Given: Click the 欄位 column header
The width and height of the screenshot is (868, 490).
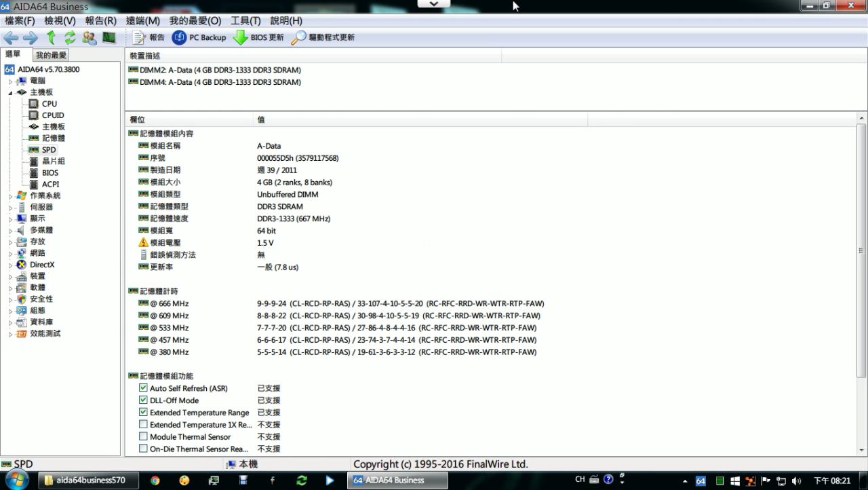Looking at the screenshot, I should pos(189,119).
